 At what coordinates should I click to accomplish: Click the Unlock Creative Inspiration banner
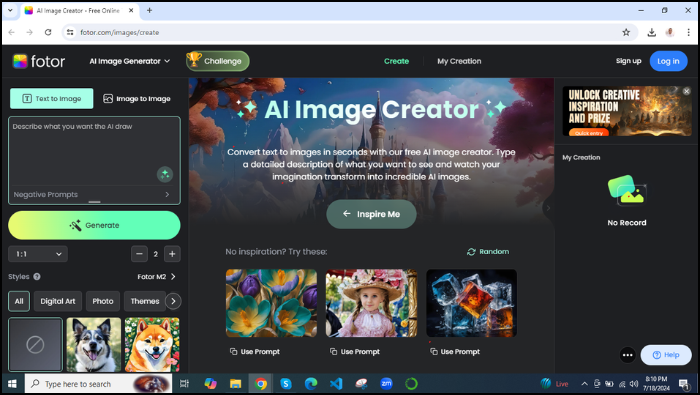click(627, 111)
